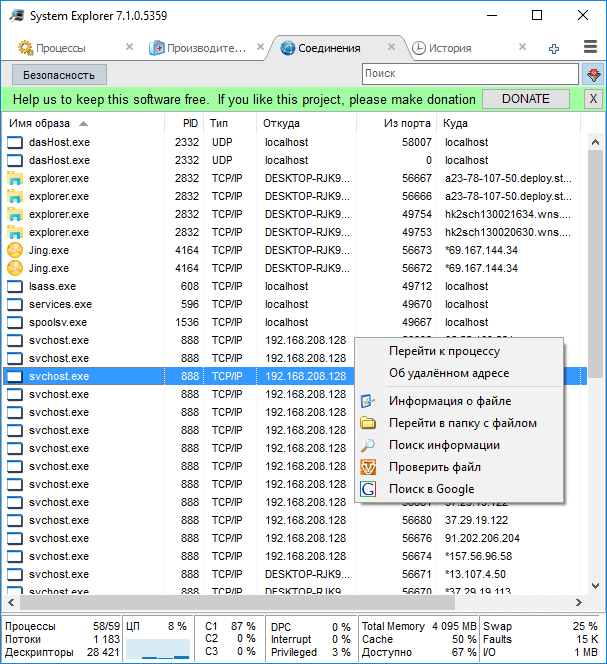Select spoolsv.exe in the process list
Screen dimensions: 607x664
click(58, 322)
